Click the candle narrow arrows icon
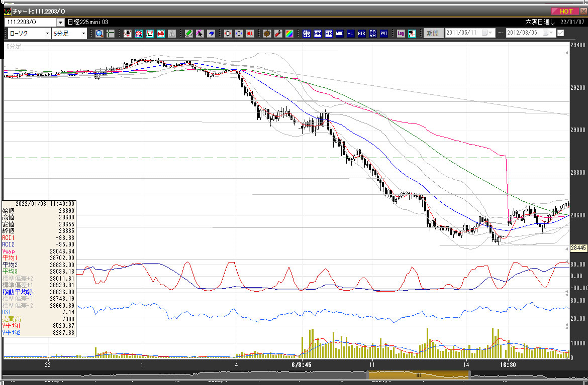The width and height of the screenshot is (588, 385). click(239, 34)
